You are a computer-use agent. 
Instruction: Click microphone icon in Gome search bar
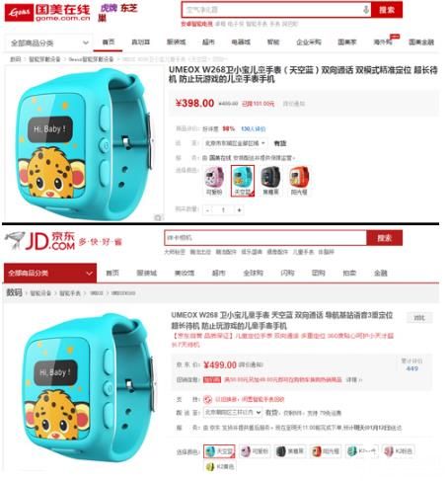(x=366, y=10)
